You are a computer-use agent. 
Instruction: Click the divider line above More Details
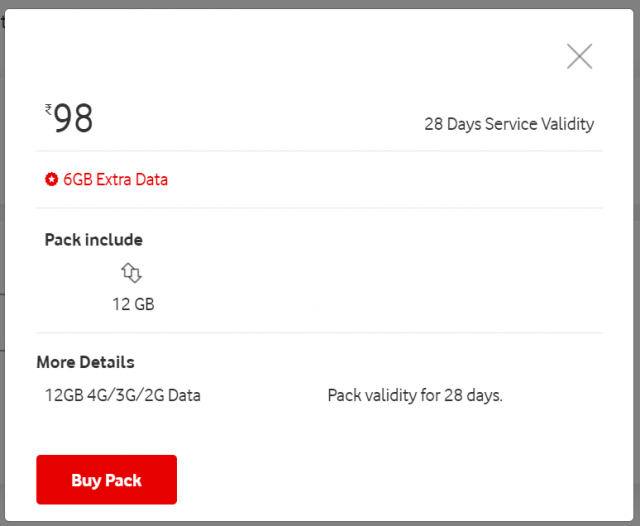coord(320,333)
